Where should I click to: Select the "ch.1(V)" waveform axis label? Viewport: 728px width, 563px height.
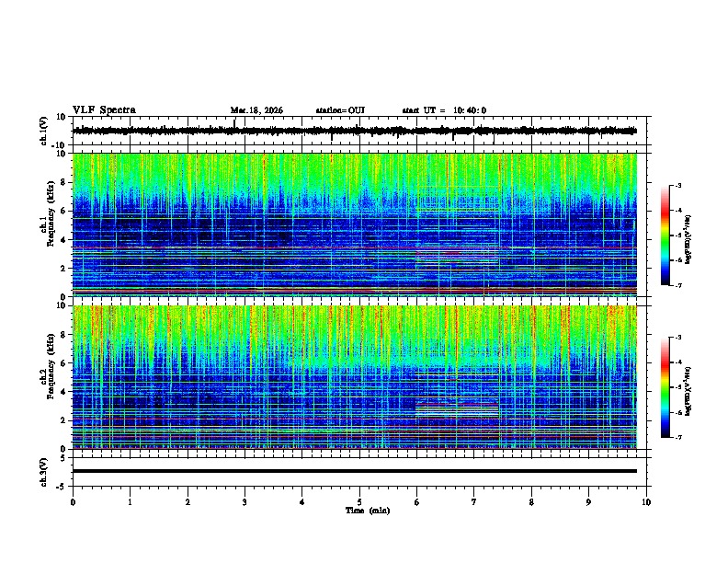tap(44, 131)
